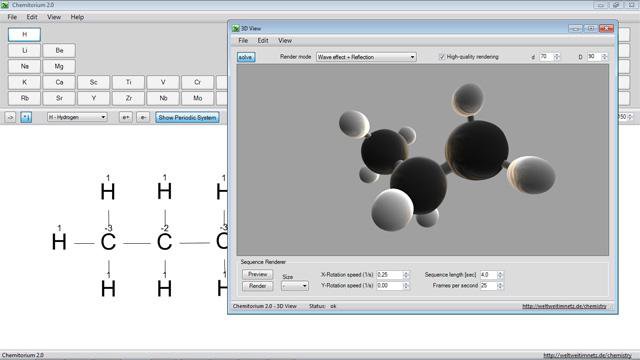Open File menu in 3D View window
Image resolution: width=640 pixels, height=360 pixels.
(x=243, y=40)
